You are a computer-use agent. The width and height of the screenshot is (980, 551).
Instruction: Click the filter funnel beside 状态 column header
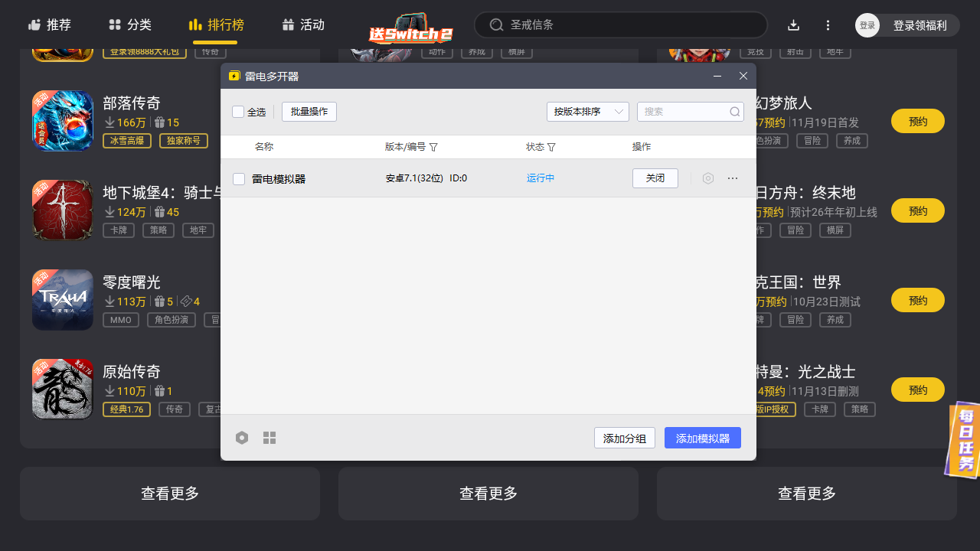(553, 146)
